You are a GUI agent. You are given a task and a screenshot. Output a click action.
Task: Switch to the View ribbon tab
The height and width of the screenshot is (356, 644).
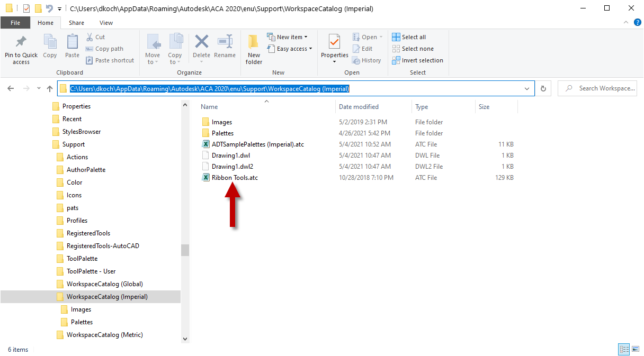pos(106,23)
